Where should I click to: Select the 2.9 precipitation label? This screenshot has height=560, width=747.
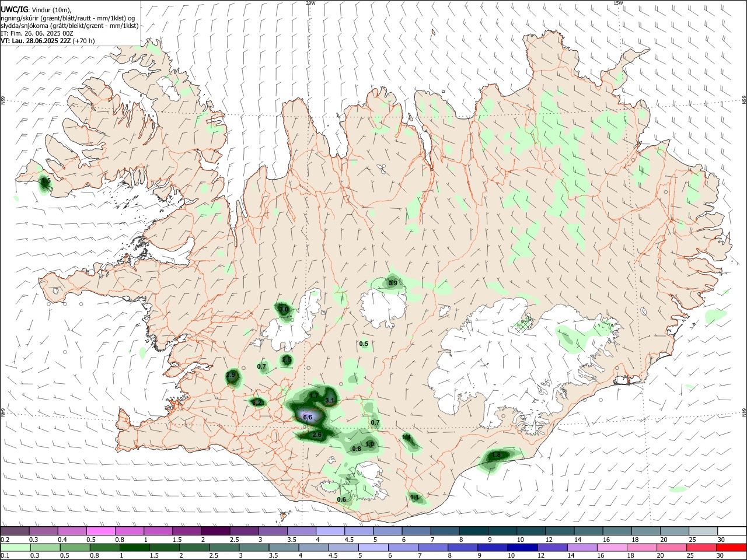click(x=231, y=374)
